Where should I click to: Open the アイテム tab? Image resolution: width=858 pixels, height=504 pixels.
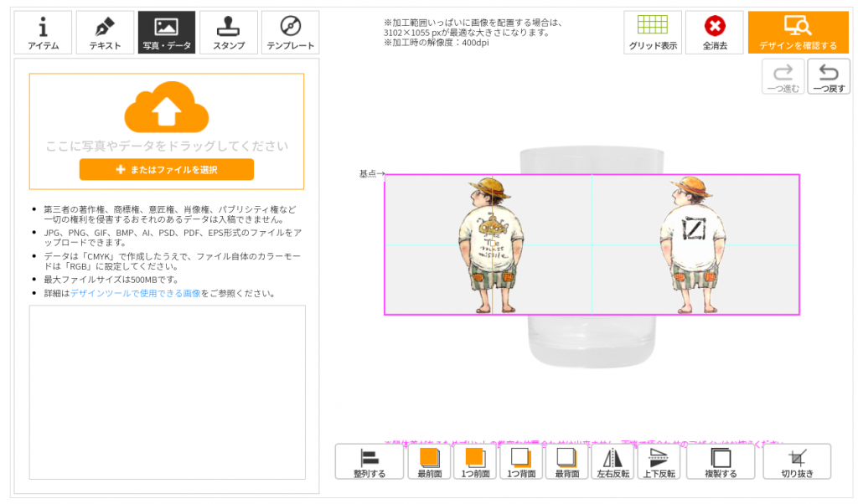tap(44, 33)
